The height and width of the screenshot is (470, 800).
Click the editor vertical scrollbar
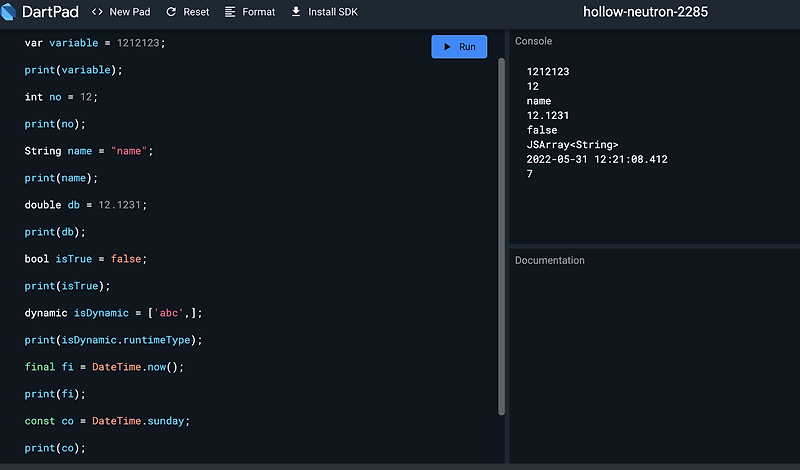(x=501, y=236)
